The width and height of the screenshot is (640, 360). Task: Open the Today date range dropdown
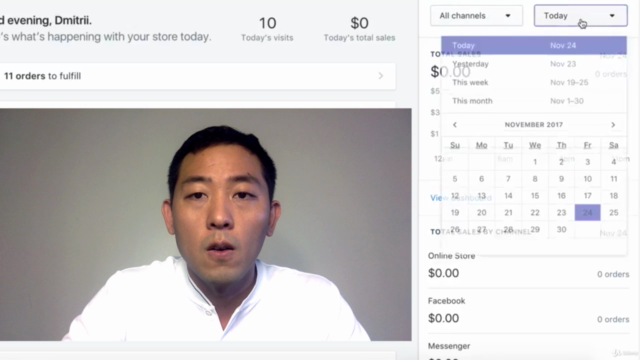[580, 16]
